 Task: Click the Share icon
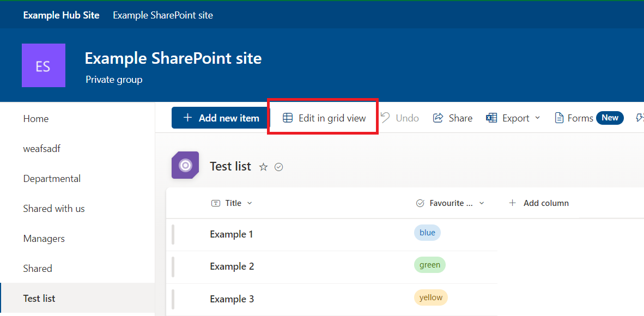[439, 118]
